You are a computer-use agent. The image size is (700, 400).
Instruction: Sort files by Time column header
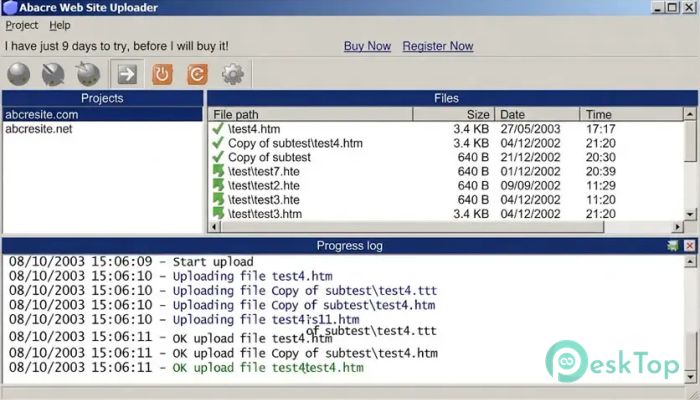tap(632, 114)
